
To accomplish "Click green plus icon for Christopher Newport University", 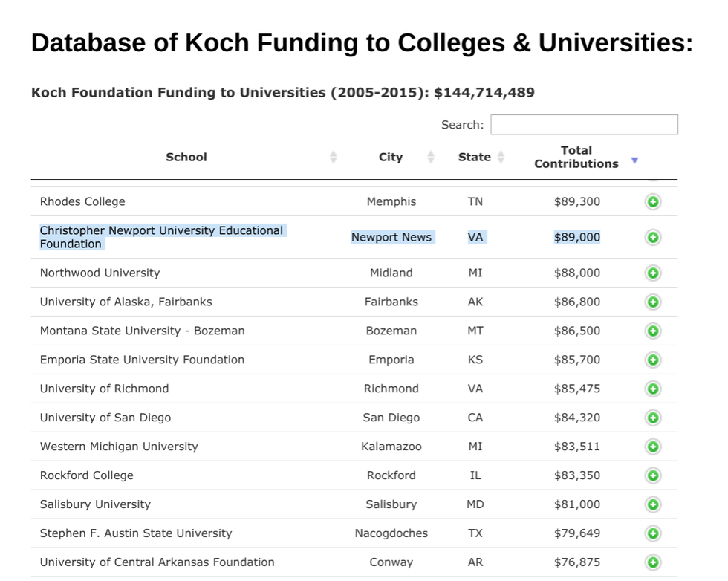I will (x=652, y=238).
